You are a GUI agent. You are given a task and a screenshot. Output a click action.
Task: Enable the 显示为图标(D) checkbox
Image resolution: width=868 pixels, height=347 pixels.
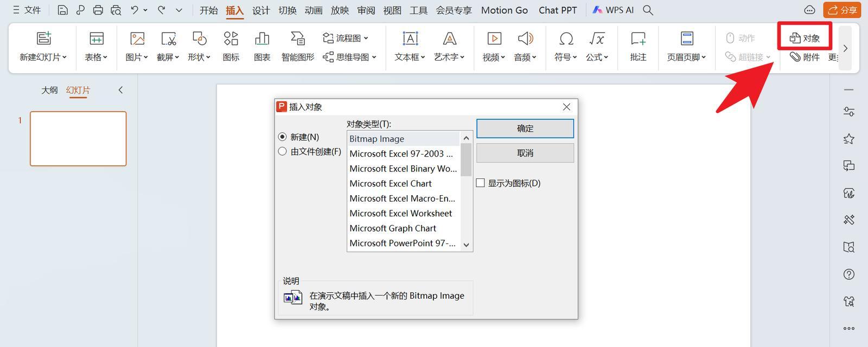[480, 183]
